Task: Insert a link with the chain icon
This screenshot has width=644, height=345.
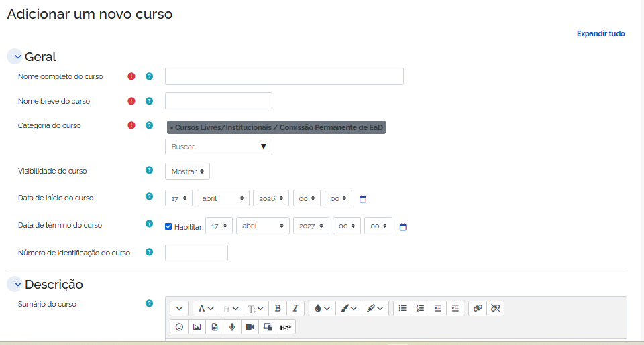Action: coord(478,308)
